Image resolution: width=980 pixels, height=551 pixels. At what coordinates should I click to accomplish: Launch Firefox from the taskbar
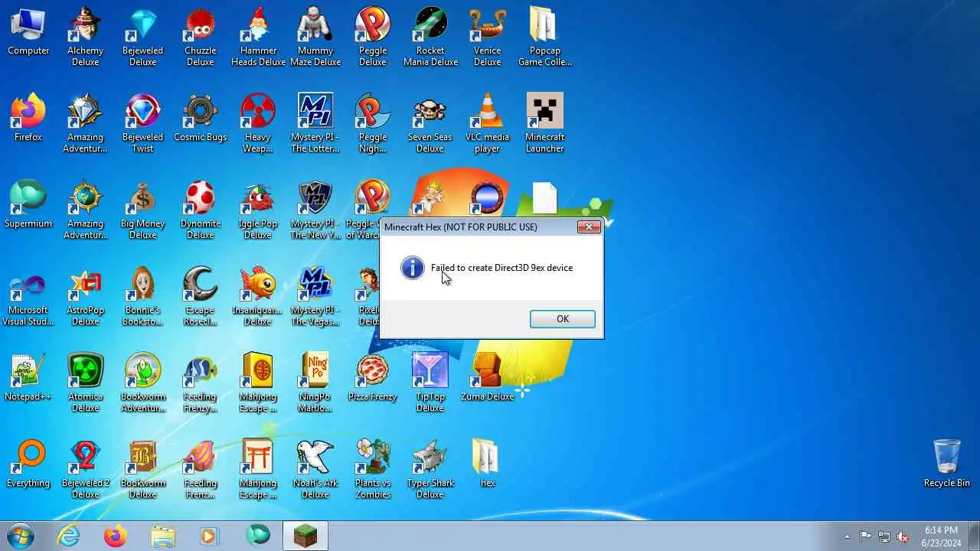(x=116, y=536)
